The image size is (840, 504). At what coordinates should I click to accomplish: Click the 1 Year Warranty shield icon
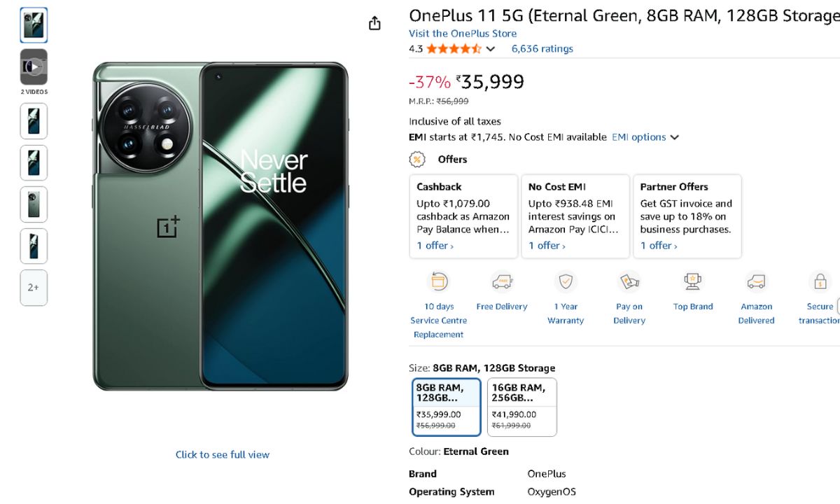coord(566,281)
